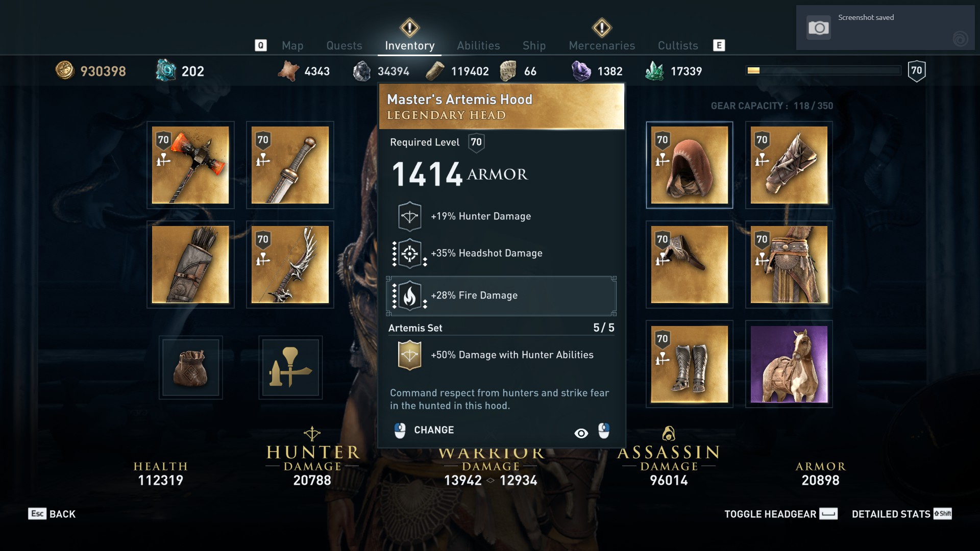Select the bow weapon slot
Image resolution: width=980 pixels, height=551 pixels.
click(290, 264)
